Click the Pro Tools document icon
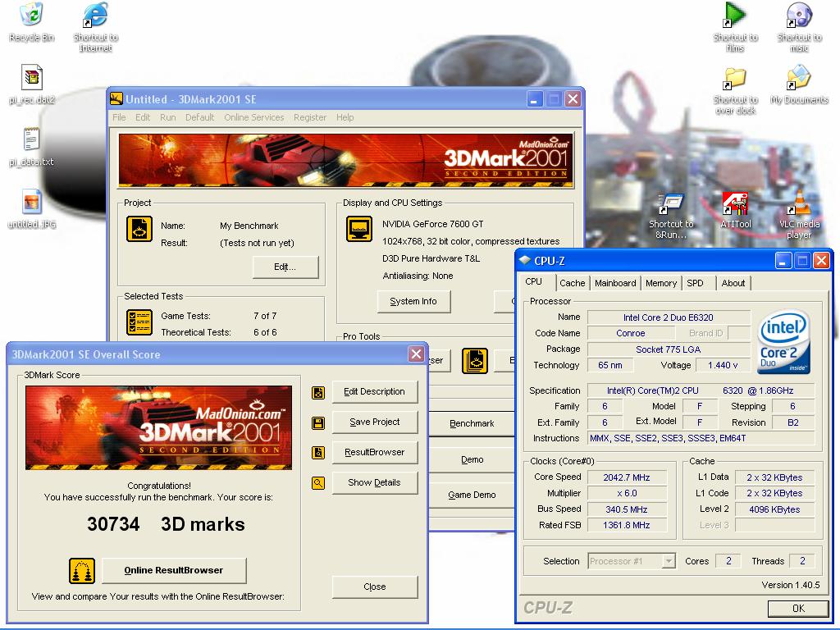 point(475,361)
